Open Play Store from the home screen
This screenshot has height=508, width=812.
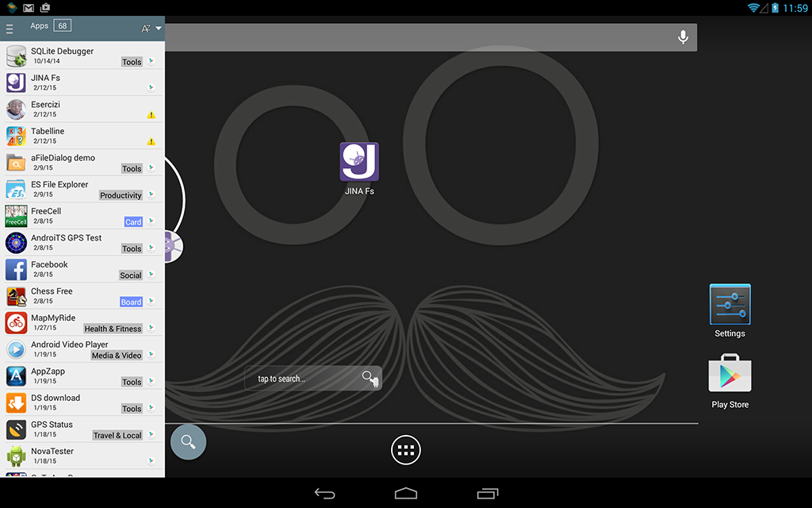pyautogui.click(x=729, y=375)
